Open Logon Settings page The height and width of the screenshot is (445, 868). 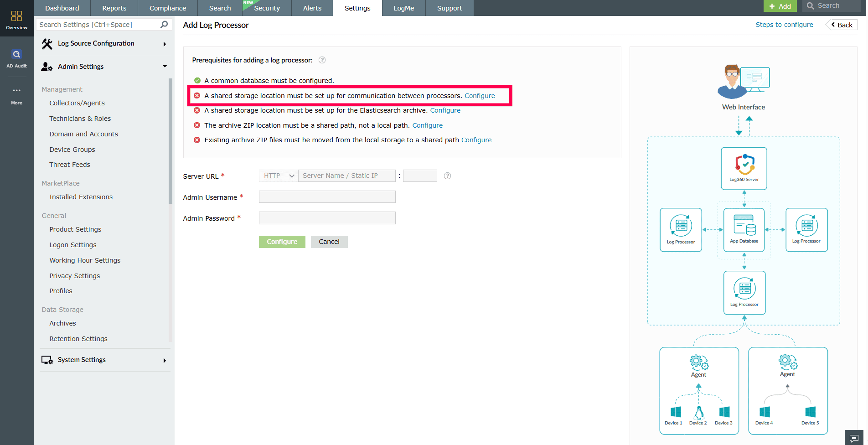[x=73, y=245]
